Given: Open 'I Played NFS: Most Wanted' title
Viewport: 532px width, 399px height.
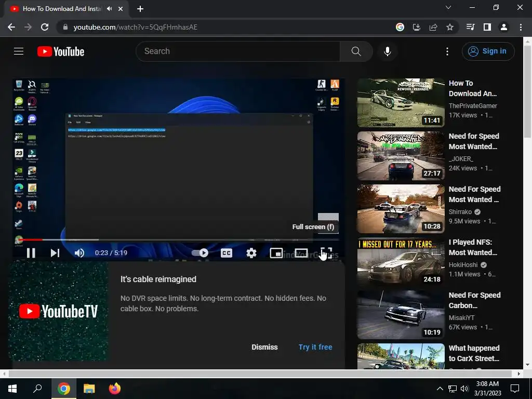Looking at the screenshot, I should [473, 247].
